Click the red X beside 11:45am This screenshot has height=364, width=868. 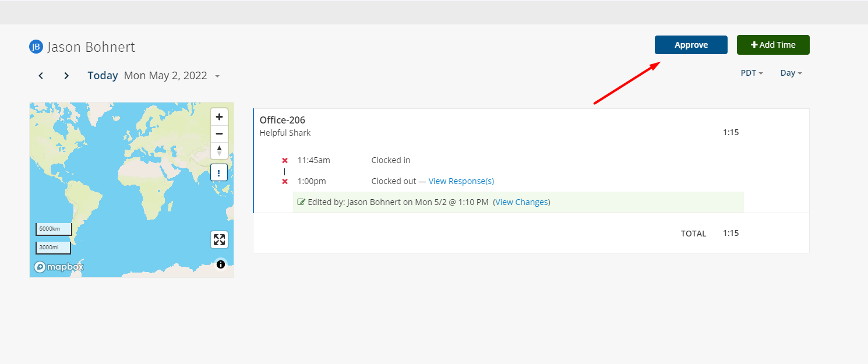(x=285, y=160)
